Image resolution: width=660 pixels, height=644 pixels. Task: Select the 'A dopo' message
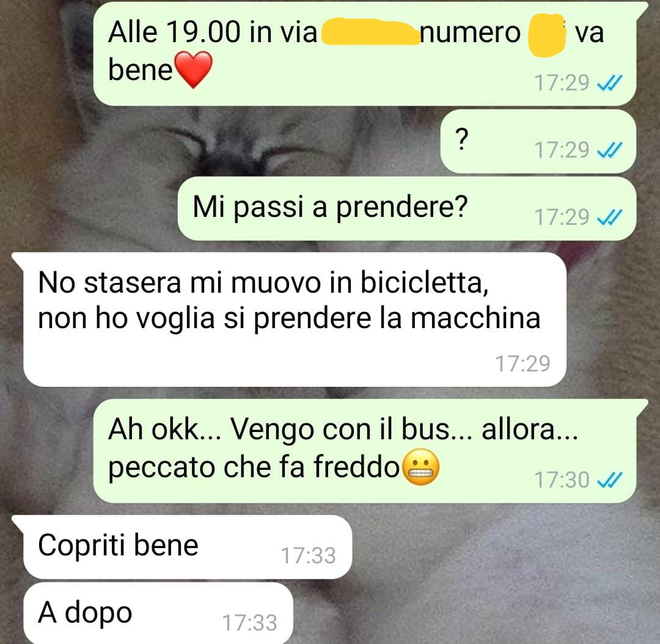coord(158,613)
